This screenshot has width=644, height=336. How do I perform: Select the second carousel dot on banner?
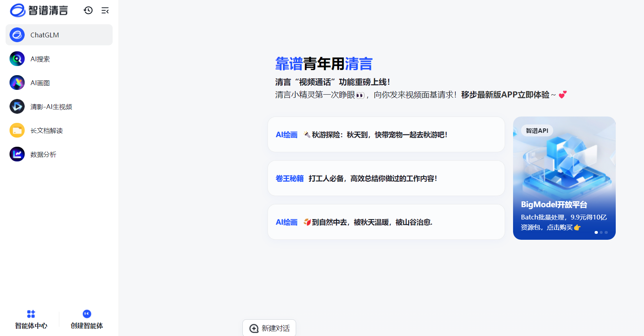pos(601,232)
